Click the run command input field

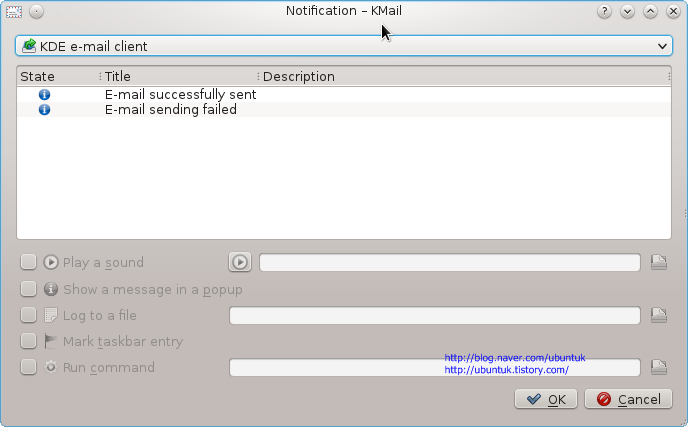(x=434, y=367)
